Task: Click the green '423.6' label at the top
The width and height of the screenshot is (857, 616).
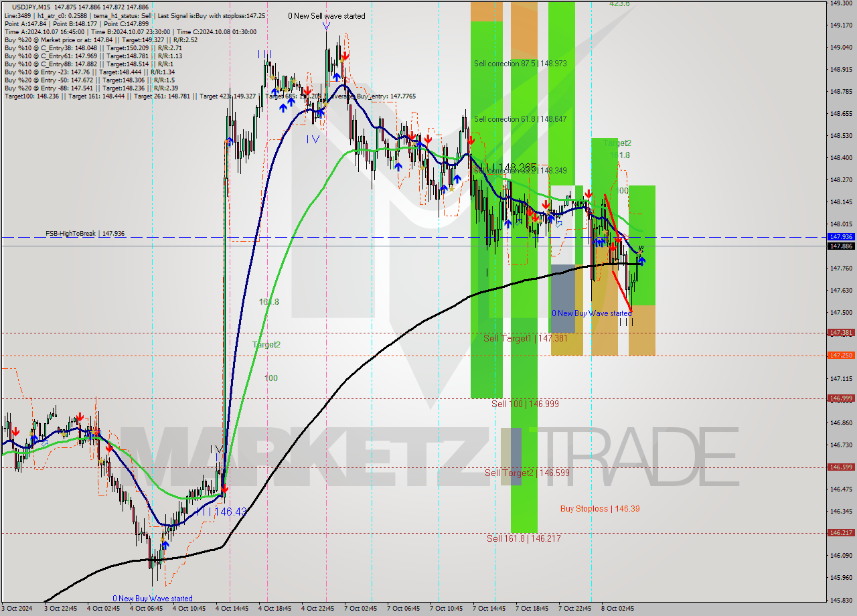Action: point(619,3)
